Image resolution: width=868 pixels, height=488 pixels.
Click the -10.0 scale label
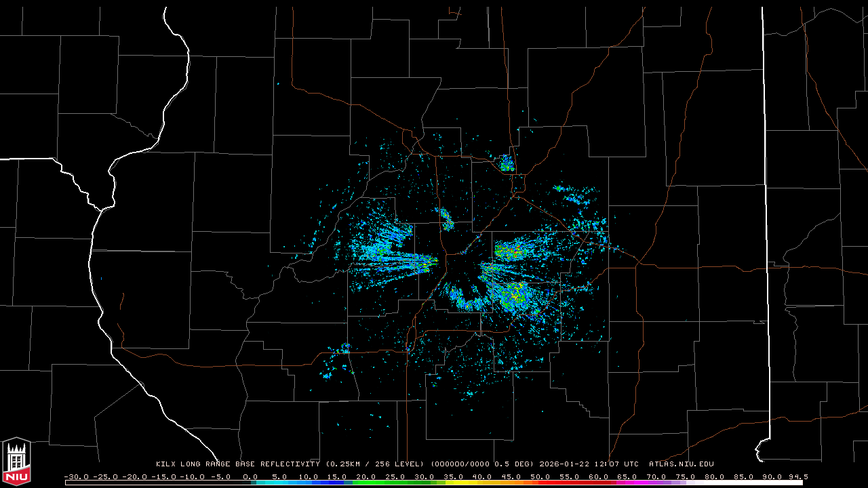(193, 477)
